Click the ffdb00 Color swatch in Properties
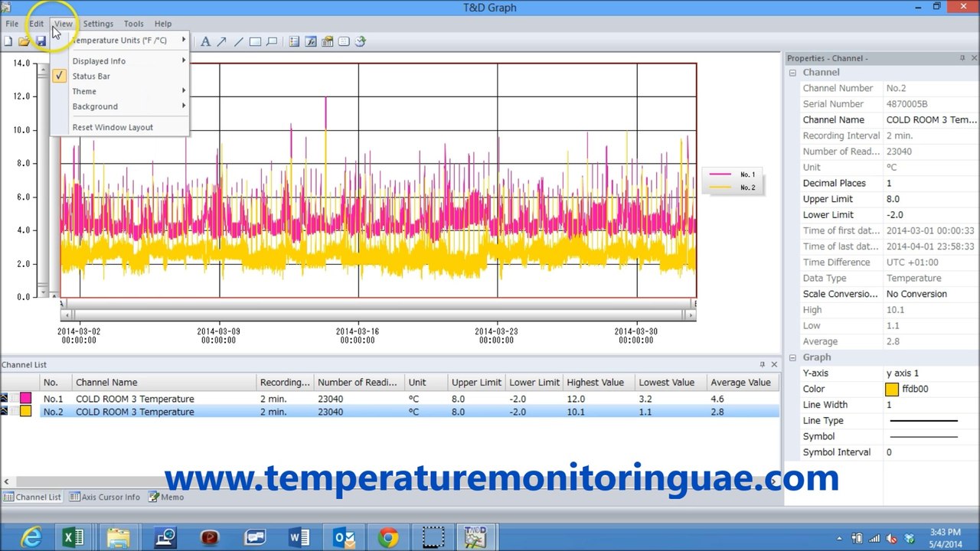The width and height of the screenshot is (980, 551). pyautogui.click(x=891, y=389)
